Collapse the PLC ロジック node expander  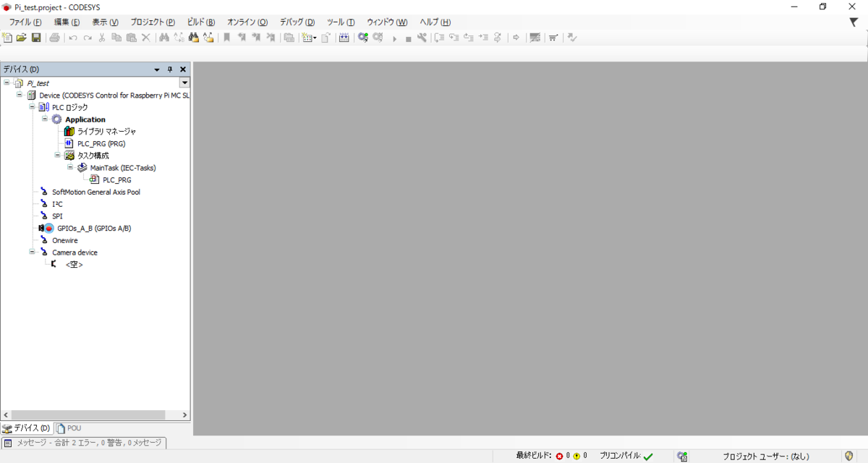[x=32, y=106]
